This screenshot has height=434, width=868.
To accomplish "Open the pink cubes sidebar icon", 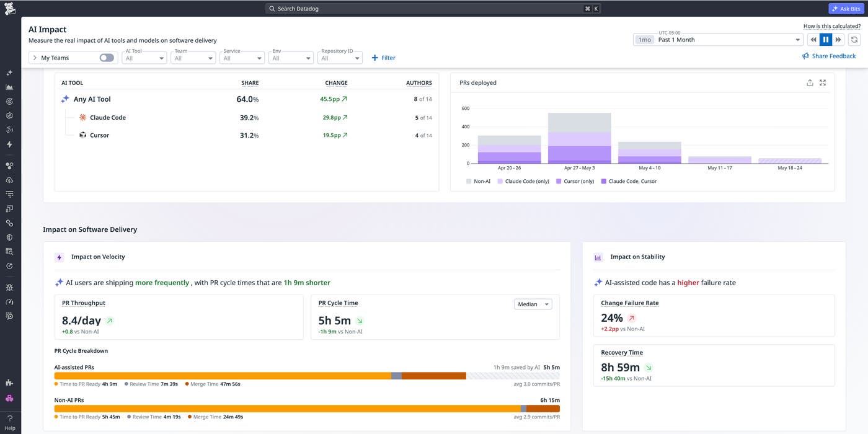I will [x=9, y=399].
